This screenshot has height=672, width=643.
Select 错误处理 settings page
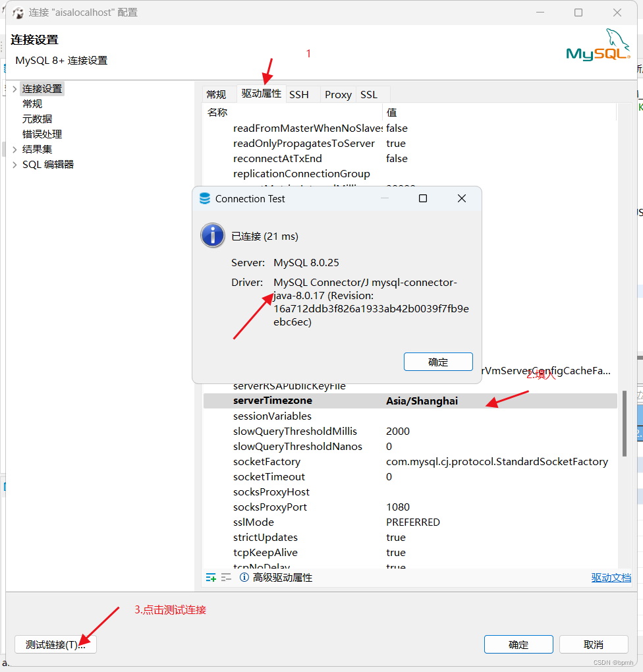pos(42,134)
